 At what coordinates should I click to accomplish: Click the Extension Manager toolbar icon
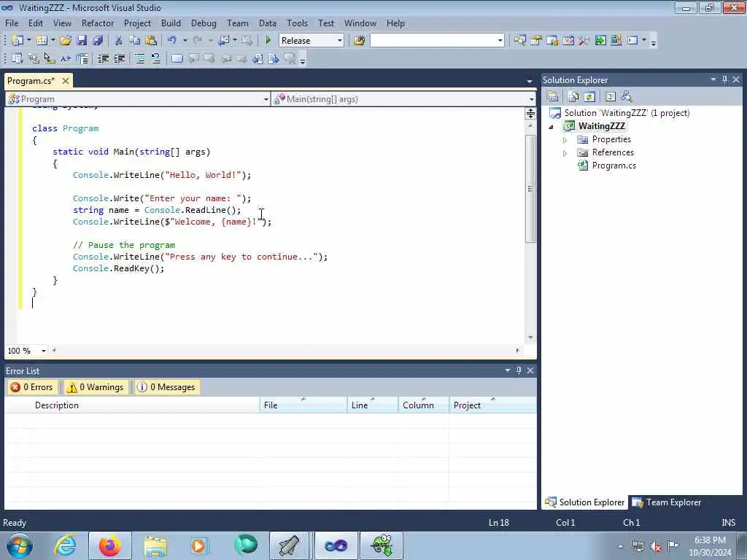pos(616,41)
